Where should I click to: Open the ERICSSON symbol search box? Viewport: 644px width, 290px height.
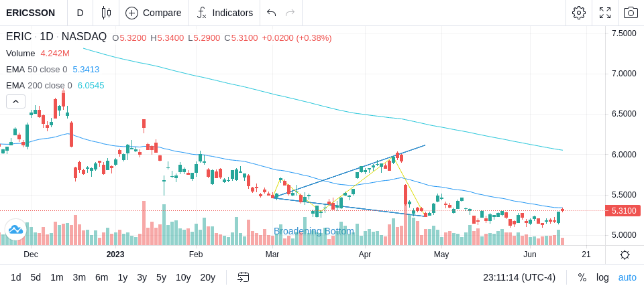click(30, 13)
